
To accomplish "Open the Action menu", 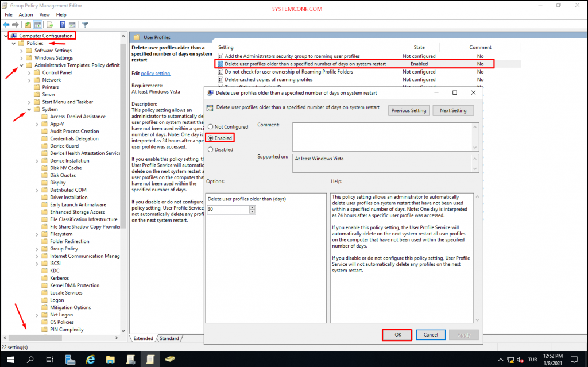I will (25, 14).
